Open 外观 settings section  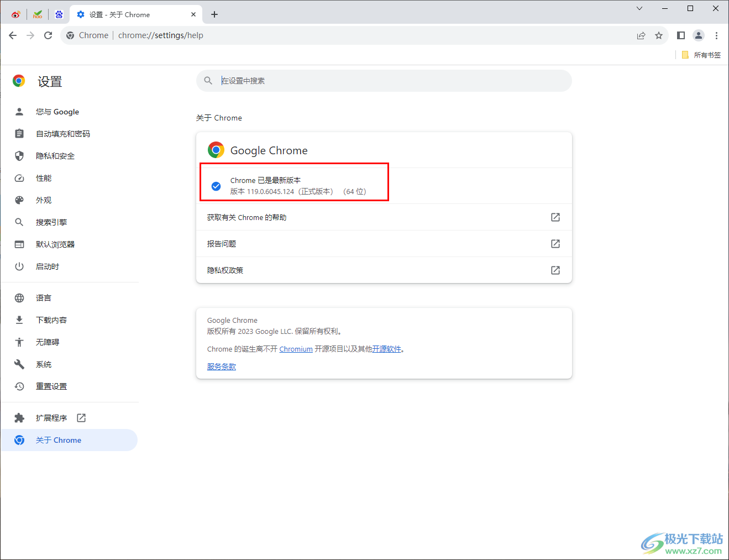click(x=69, y=200)
